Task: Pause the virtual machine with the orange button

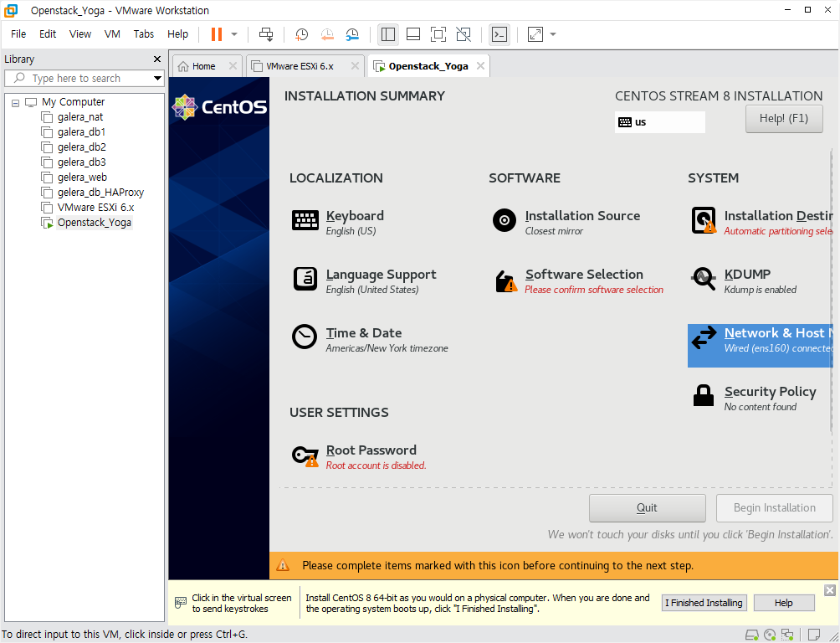Action: 217,34
